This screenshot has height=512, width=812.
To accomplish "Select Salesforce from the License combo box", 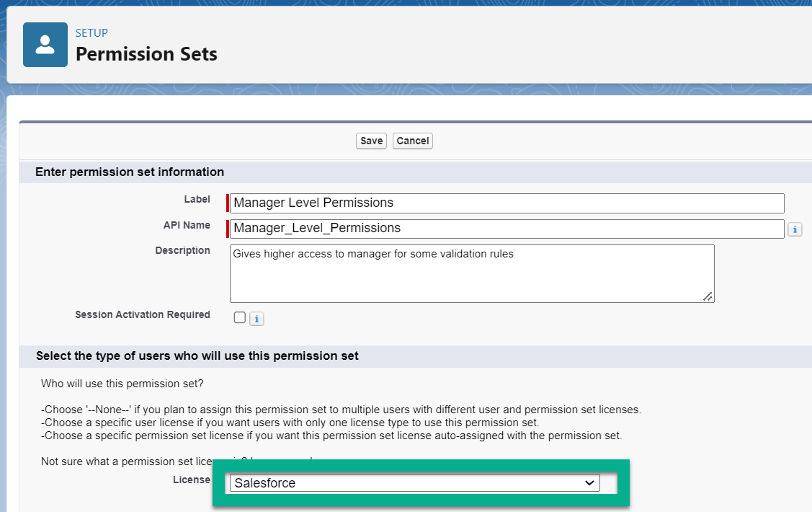I will pos(414,482).
